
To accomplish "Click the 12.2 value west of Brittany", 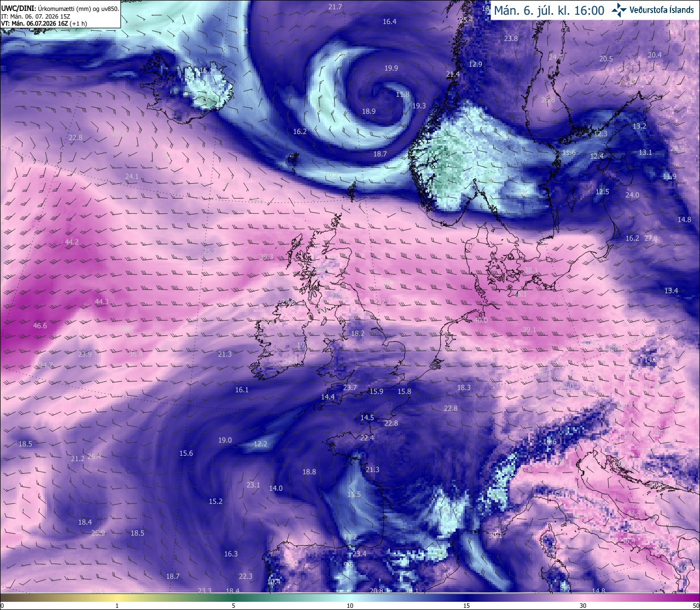I will coord(260,444).
